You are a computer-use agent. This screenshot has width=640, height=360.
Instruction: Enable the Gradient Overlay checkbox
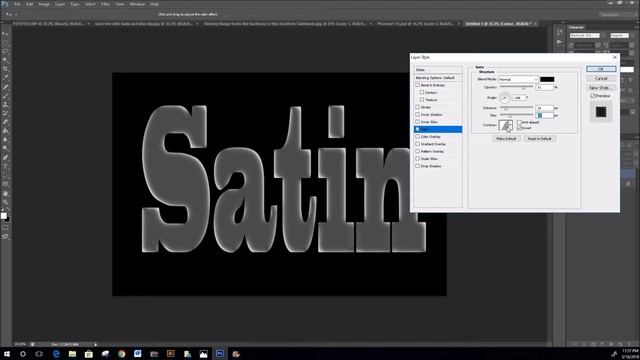click(418, 144)
